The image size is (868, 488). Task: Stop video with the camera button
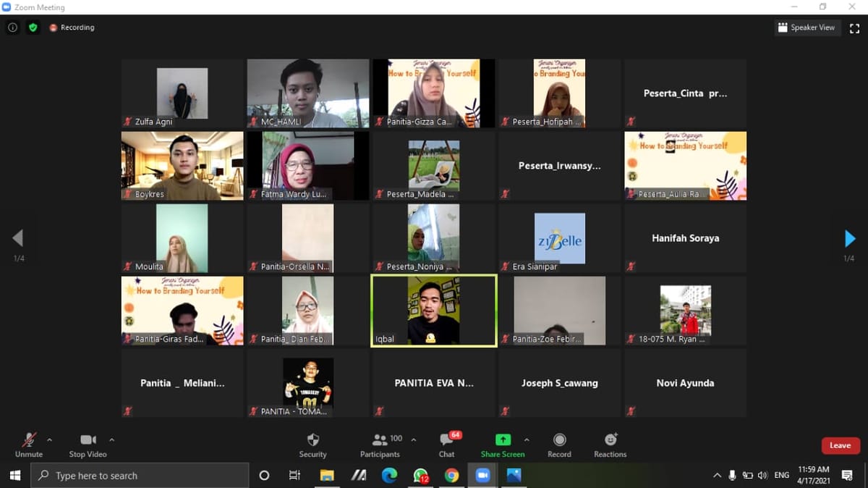click(88, 440)
